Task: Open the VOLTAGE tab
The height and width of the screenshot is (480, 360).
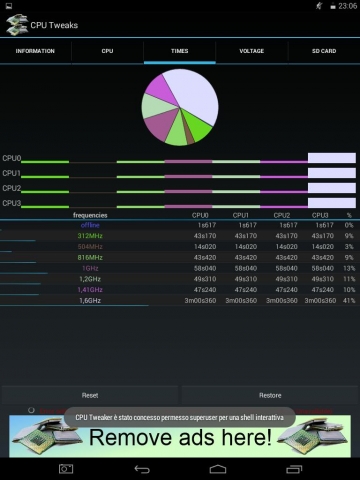Action: pos(252,51)
